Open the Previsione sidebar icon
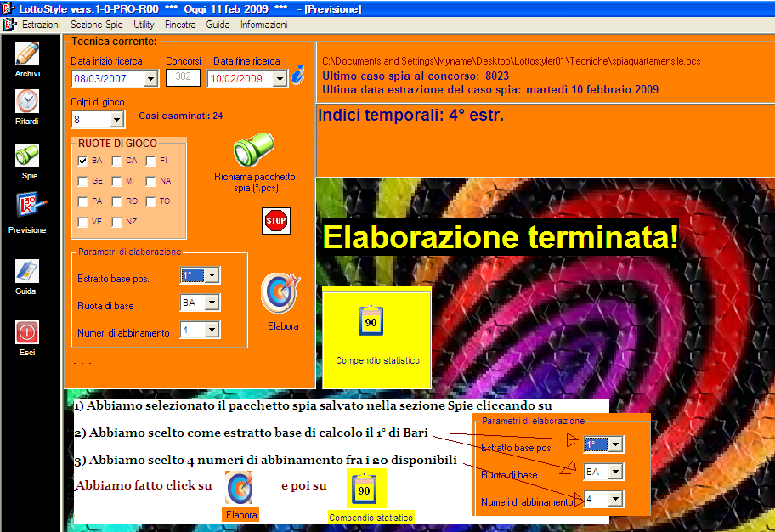This screenshot has width=775, height=532. point(31,204)
